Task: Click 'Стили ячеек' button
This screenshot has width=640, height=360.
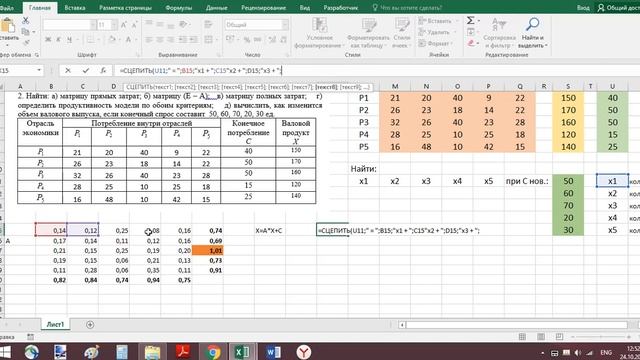Action: click(402, 33)
